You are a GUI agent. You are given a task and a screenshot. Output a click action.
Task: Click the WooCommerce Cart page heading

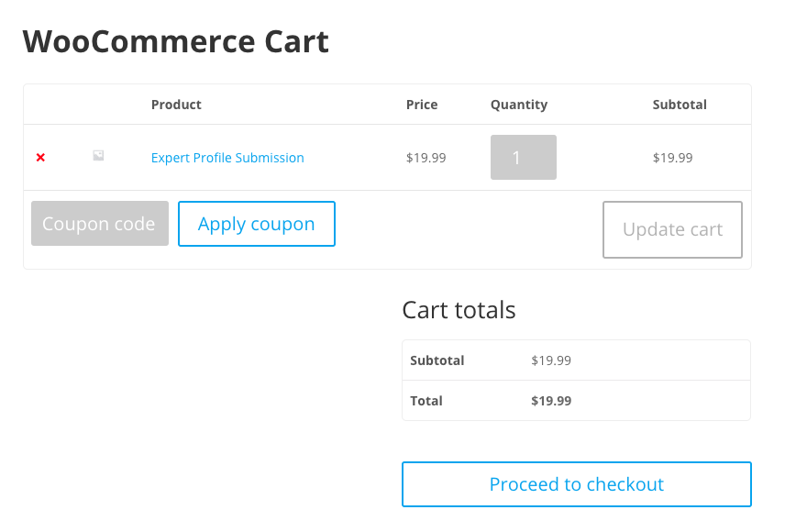point(176,41)
